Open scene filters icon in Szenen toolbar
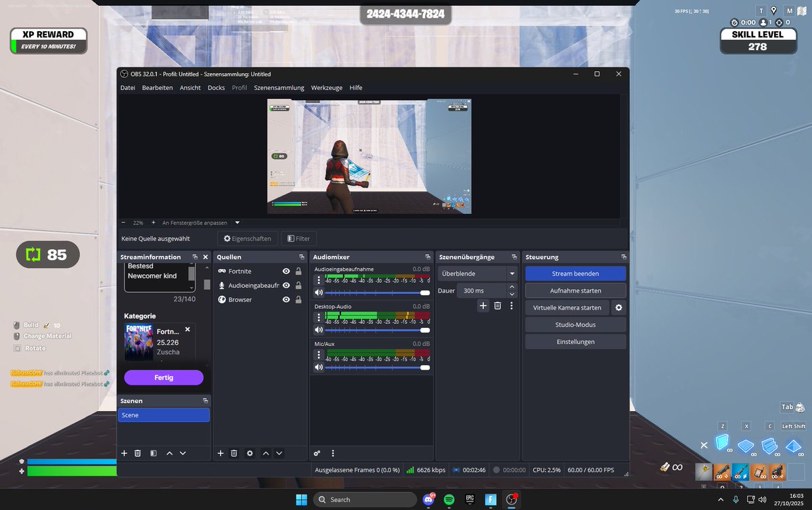The height and width of the screenshot is (510, 812). [x=154, y=452]
